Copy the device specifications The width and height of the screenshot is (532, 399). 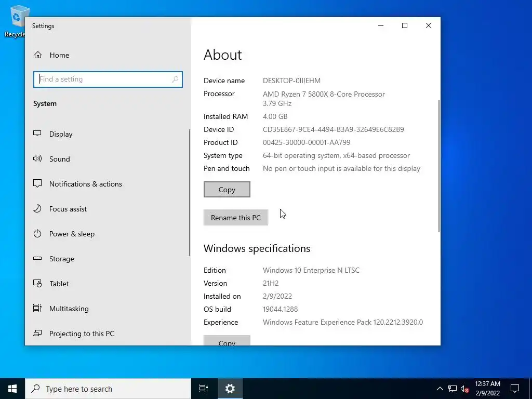tap(227, 189)
